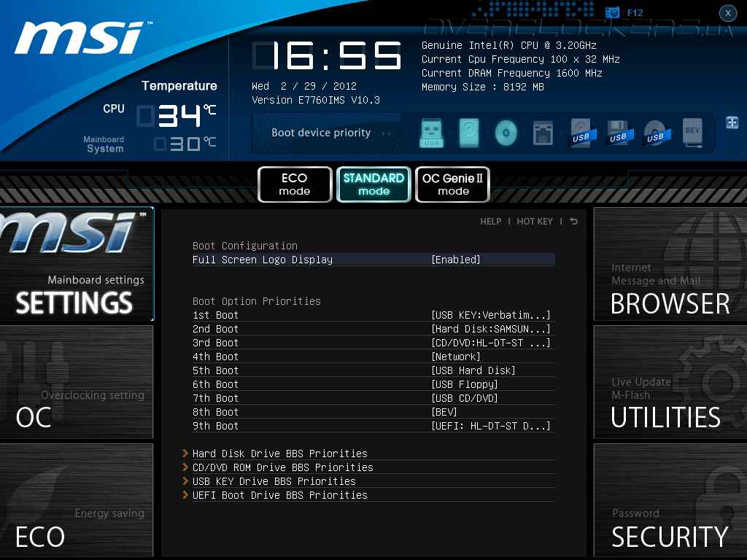This screenshot has width=747, height=560.
Task: Change 5th Boot value USB Hard Disk
Action: pyautogui.click(x=473, y=370)
